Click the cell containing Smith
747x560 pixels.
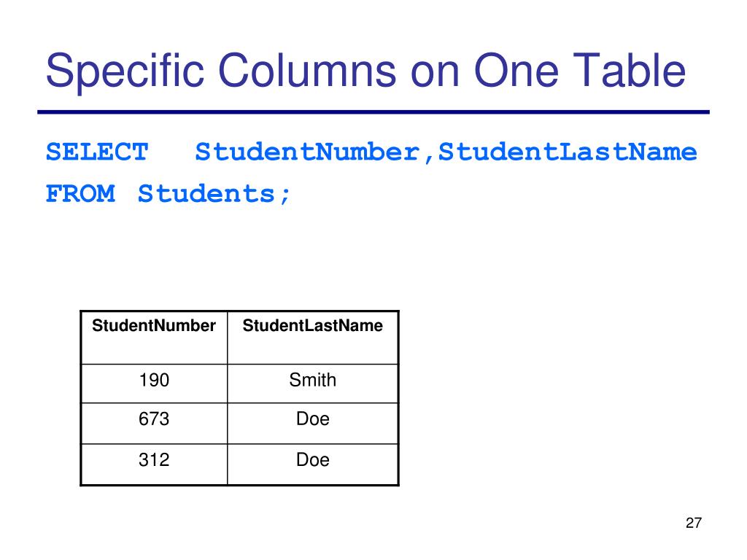pyautogui.click(x=312, y=384)
